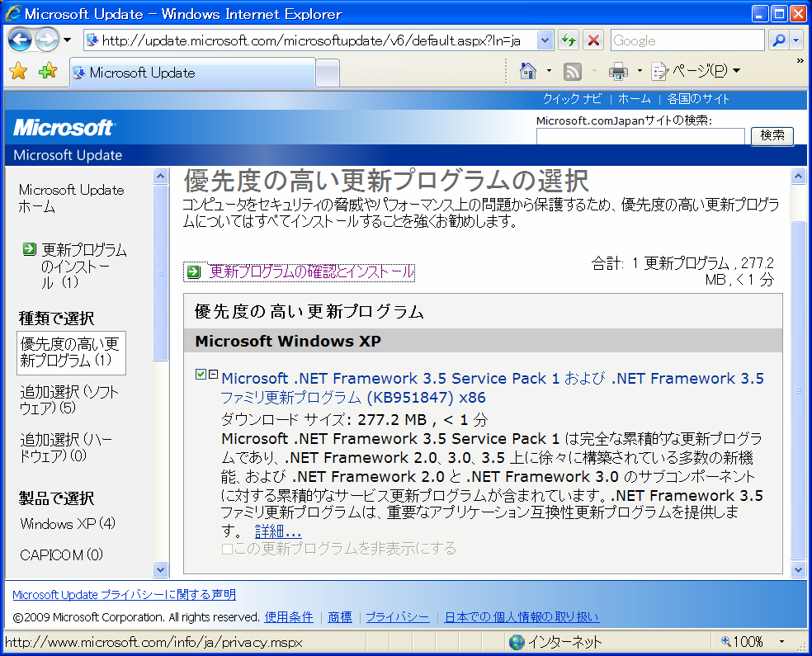Viewport: 812px width, 656px height.
Task: Click the Microsoft logo
Action: (64, 127)
